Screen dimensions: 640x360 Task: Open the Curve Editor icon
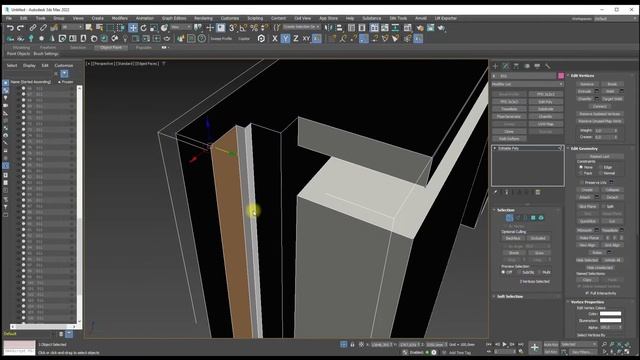[x=385, y=28]
